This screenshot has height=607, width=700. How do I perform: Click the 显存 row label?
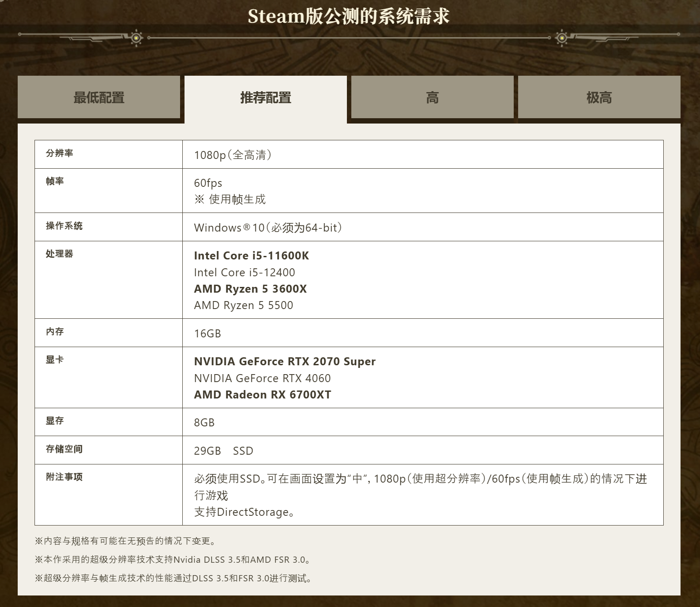coord(55,421)
